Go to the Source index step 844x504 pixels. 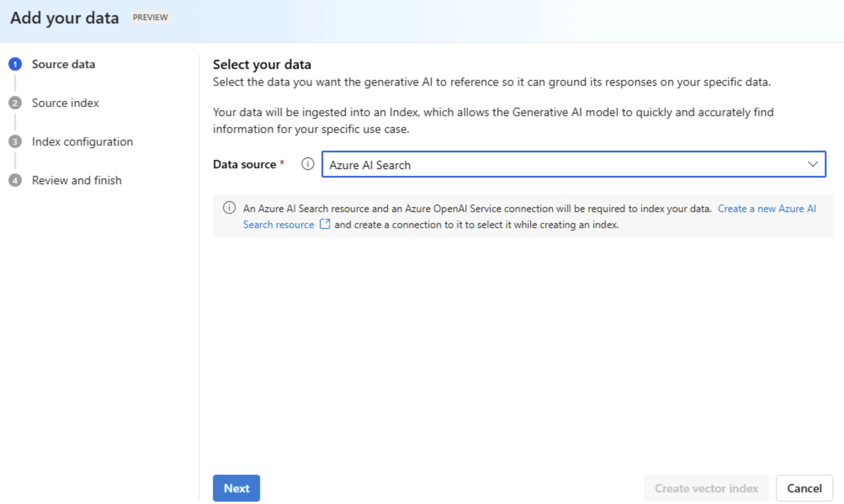click(x=65, y=103)
